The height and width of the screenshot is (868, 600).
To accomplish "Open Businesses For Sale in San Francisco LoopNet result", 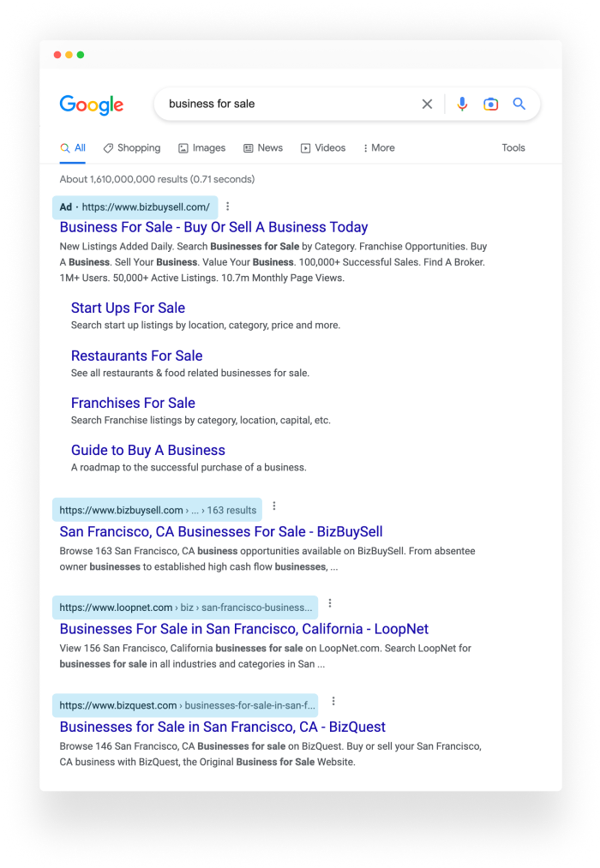I will click(244, 629).
